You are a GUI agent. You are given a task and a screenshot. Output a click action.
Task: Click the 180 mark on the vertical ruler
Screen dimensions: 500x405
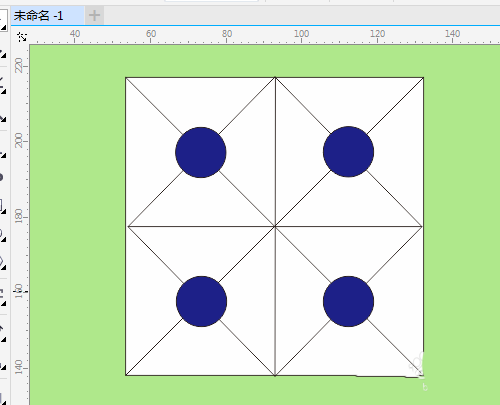pyautogui.click(x=19, y=216)
